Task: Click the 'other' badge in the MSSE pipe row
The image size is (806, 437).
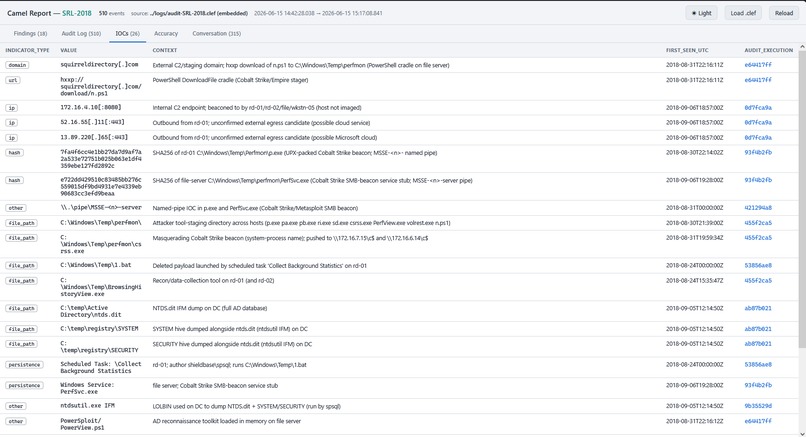Action: 15,208
